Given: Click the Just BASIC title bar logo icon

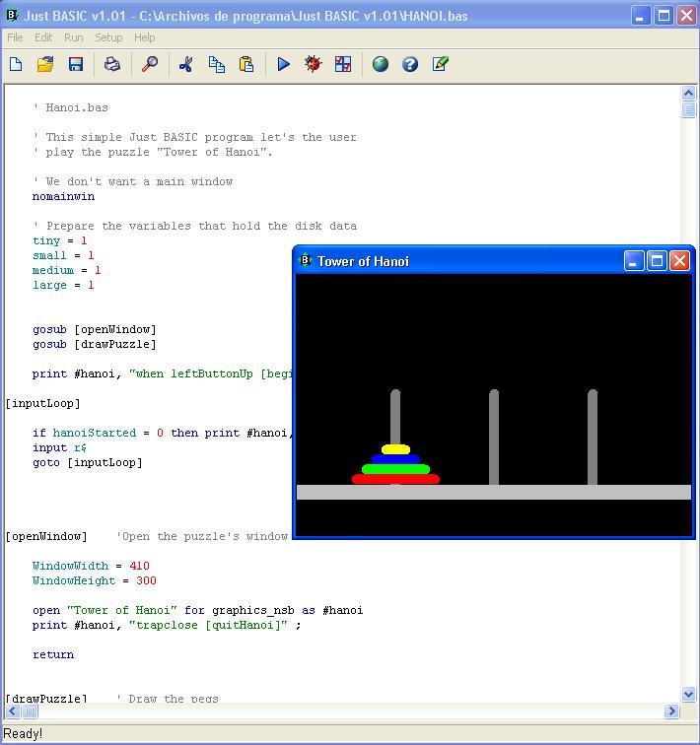Looking at the screenshot, I should [12, 16].
